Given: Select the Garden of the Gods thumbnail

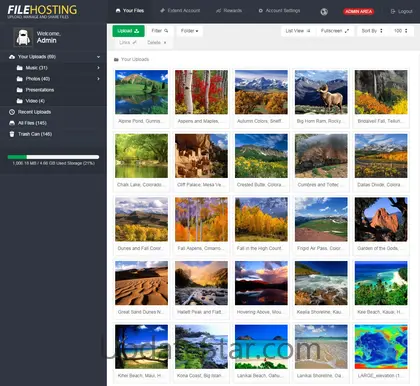Looking at the screenshot, I should pyautogui.click(x=381, y=219).
